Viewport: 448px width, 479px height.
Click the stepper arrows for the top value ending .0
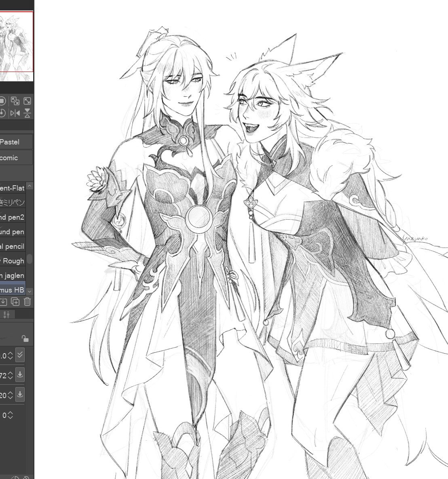[x=10, y=355]
